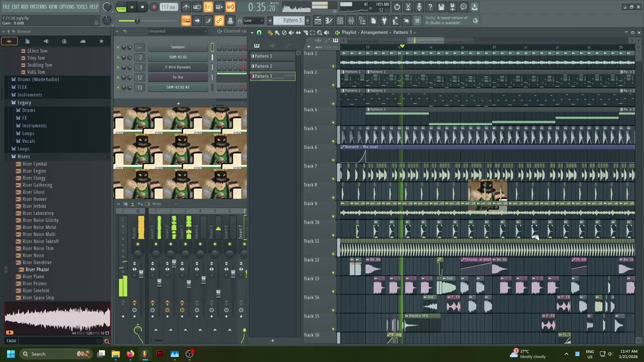The width and height of the screenshot is (644, 362).
Task: Open File Explorer from the Windows taskbar
Action: [115, 354]
